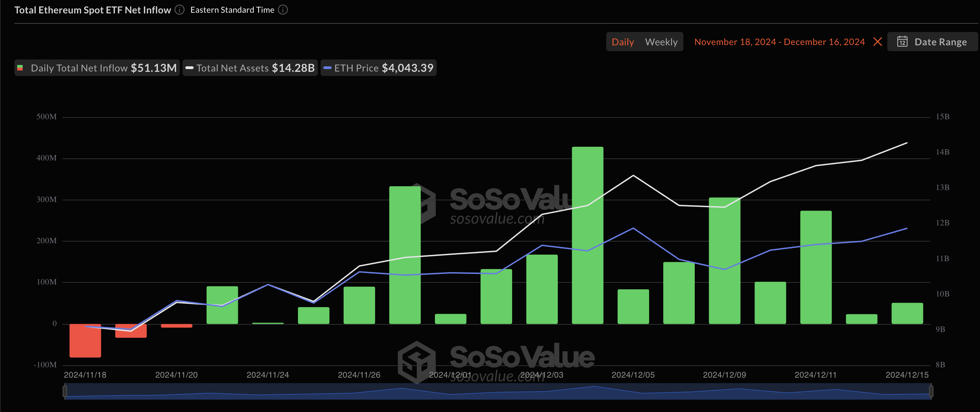Click info icon beside Total Ethereum Spot ETF title
Screen dimensions: 980x412
pos(180,10)
